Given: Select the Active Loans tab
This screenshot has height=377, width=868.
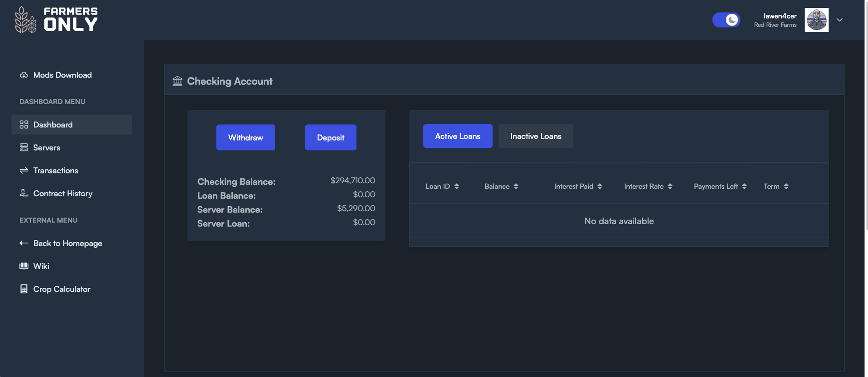Looking at the screenshot, I should click(x=458, y=136).
